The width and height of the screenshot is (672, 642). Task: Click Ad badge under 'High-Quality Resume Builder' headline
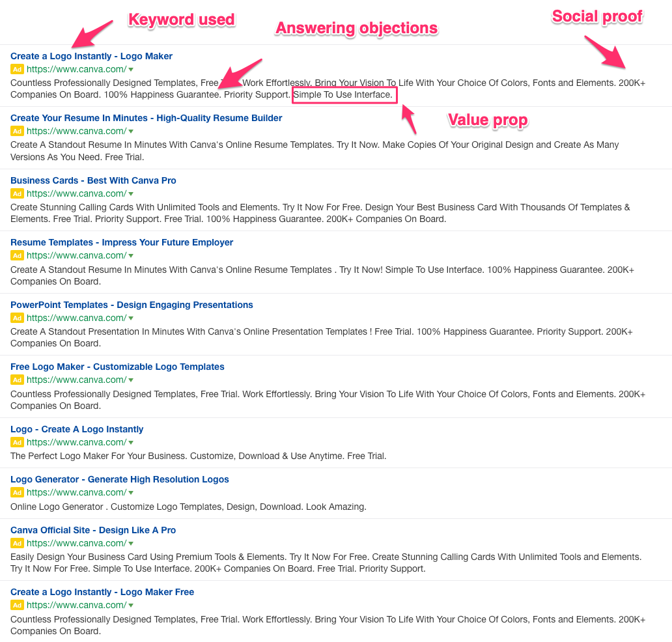point(17,131)
